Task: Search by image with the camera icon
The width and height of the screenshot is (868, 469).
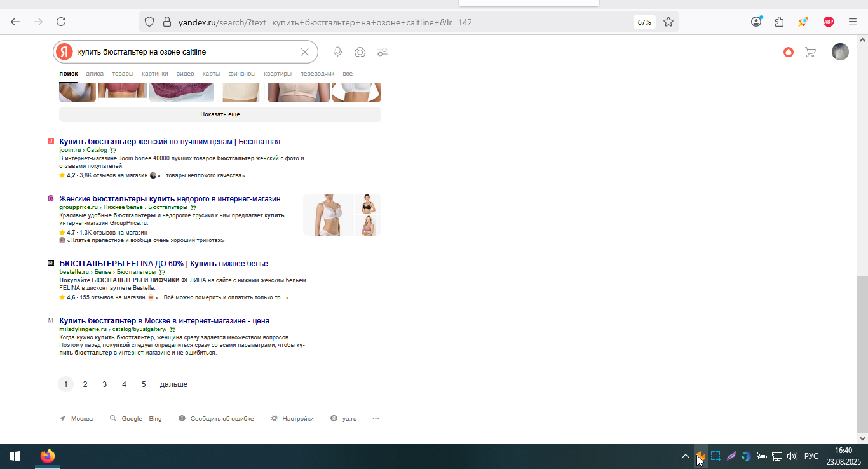Action: coord(360,52)
